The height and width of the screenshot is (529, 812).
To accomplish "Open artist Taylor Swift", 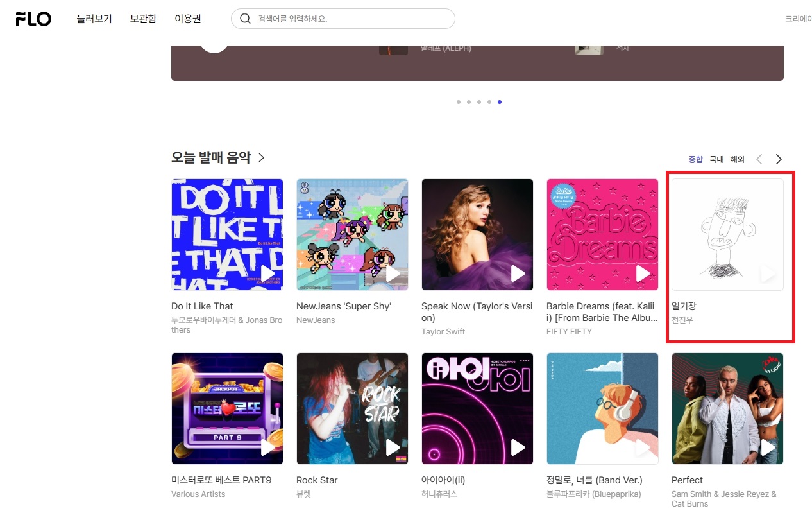I will 443,332.
